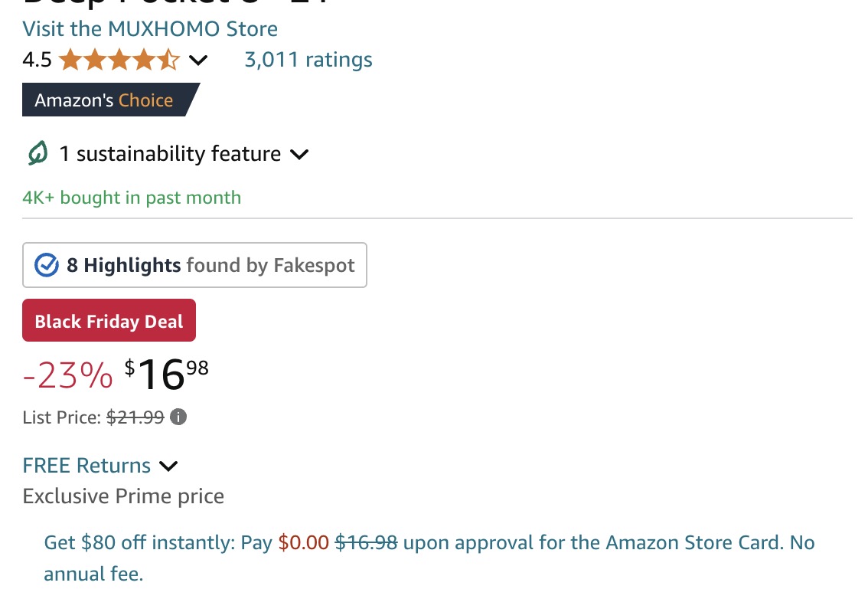Click the struck-through $21.99 list price

(x=135, y=417)
